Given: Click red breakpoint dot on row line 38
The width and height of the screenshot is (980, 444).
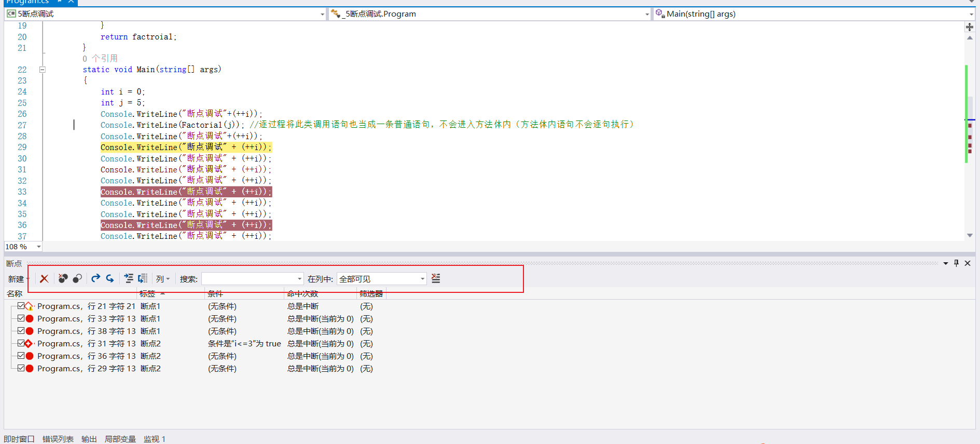Looking at the screenshot, I should coord(30,331).
